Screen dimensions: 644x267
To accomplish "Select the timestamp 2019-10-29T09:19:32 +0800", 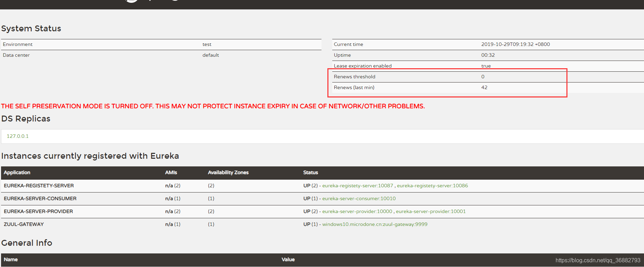I will tap(516, 44).
